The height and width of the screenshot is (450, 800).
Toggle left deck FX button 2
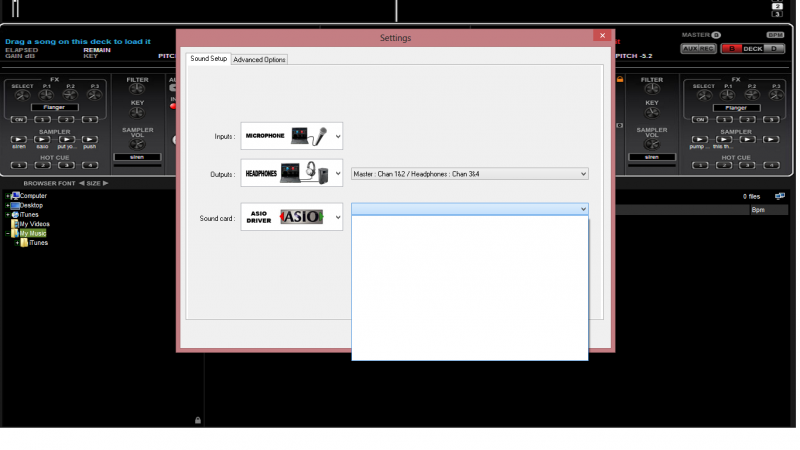(x=66, y=119)
